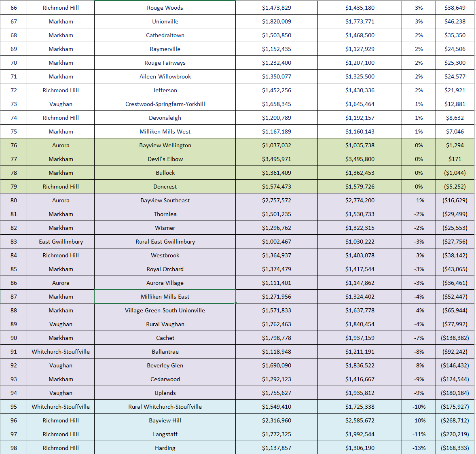Click the Devil's Elbow cell

click(165, 159)
